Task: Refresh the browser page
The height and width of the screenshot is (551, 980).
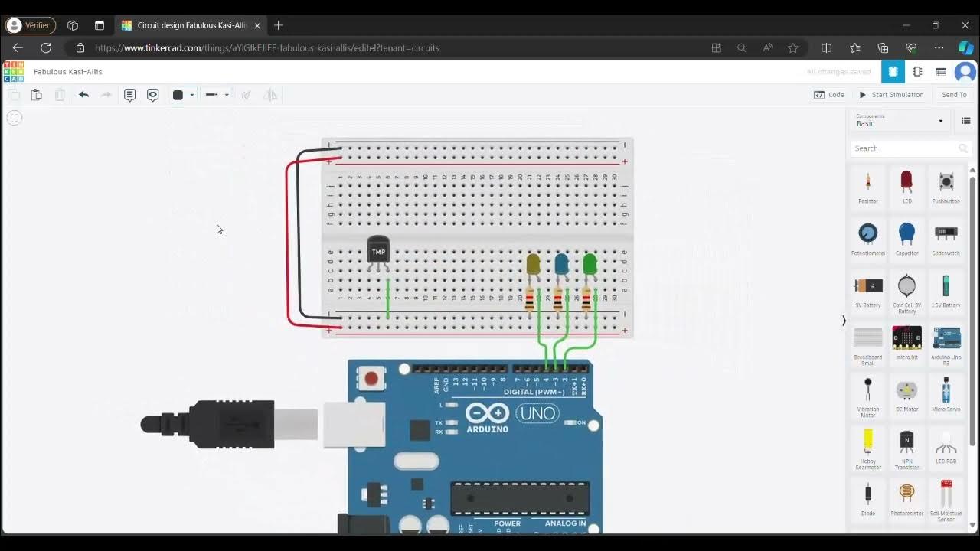Action: tap(46, 47)
